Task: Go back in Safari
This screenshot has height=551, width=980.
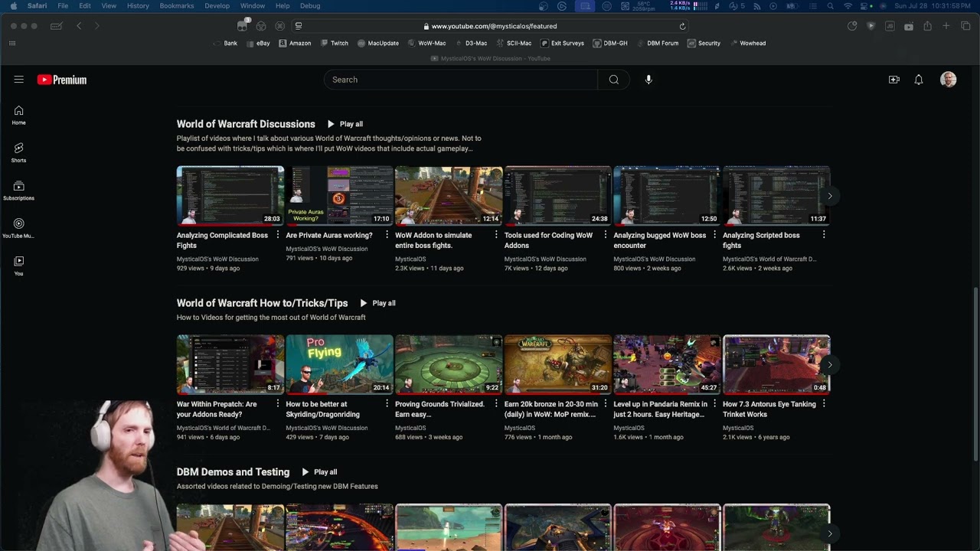Action: point(79,26)
